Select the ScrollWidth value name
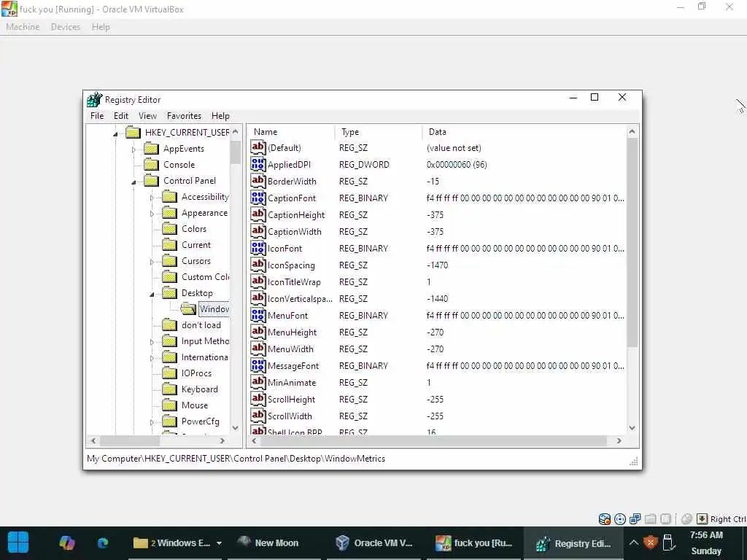 [290, 416]
